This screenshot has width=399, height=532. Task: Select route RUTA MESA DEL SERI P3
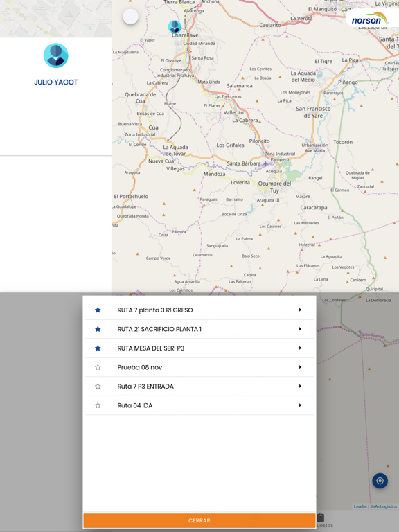tap(199, 348)
